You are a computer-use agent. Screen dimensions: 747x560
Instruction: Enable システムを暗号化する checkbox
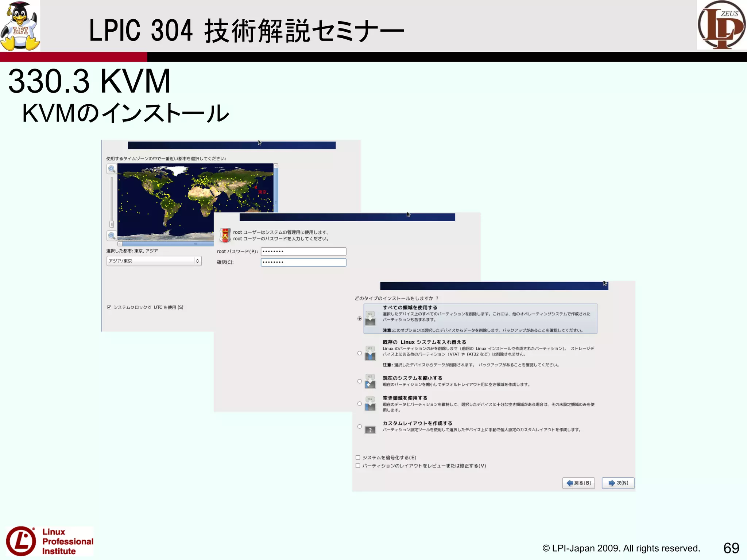tap(358, 457)
